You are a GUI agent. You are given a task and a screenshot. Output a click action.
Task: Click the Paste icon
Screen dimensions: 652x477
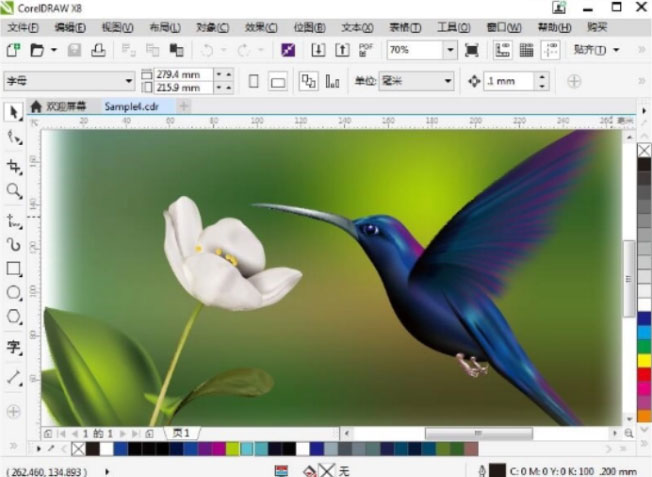[x=177, y=50]
